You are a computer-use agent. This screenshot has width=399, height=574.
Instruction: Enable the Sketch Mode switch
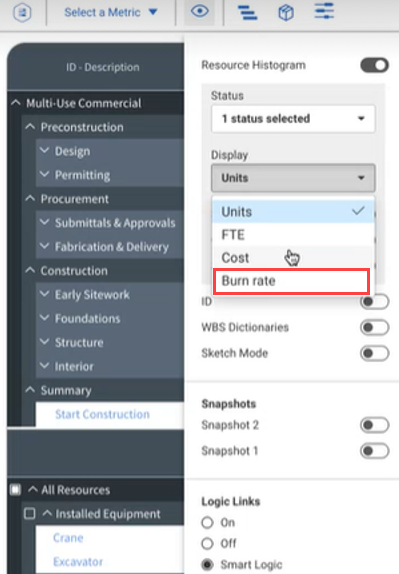374,353
